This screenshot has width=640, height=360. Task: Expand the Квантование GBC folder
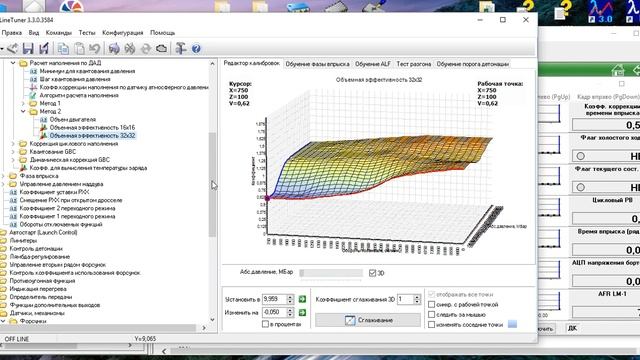pyautogui.click(x=13, y=152)
